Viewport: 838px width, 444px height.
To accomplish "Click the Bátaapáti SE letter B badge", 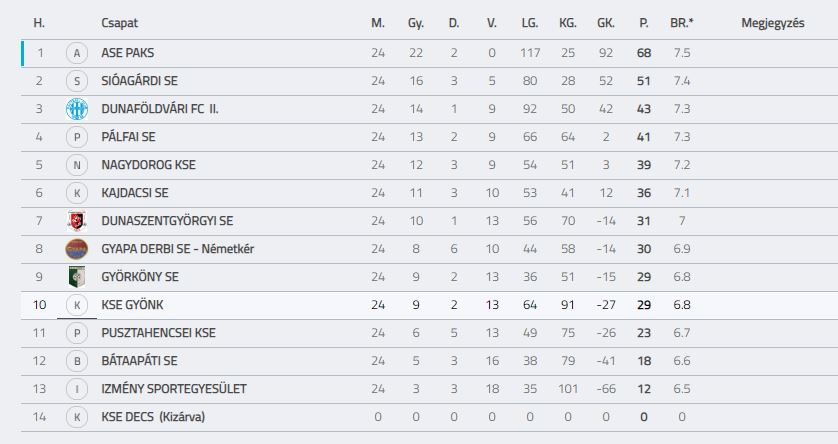I will tap(77, 361).
